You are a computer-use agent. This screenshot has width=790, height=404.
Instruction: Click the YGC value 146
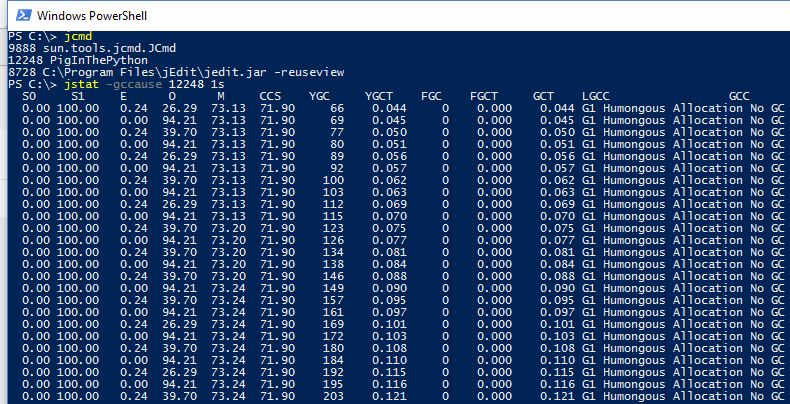point(334,276)
